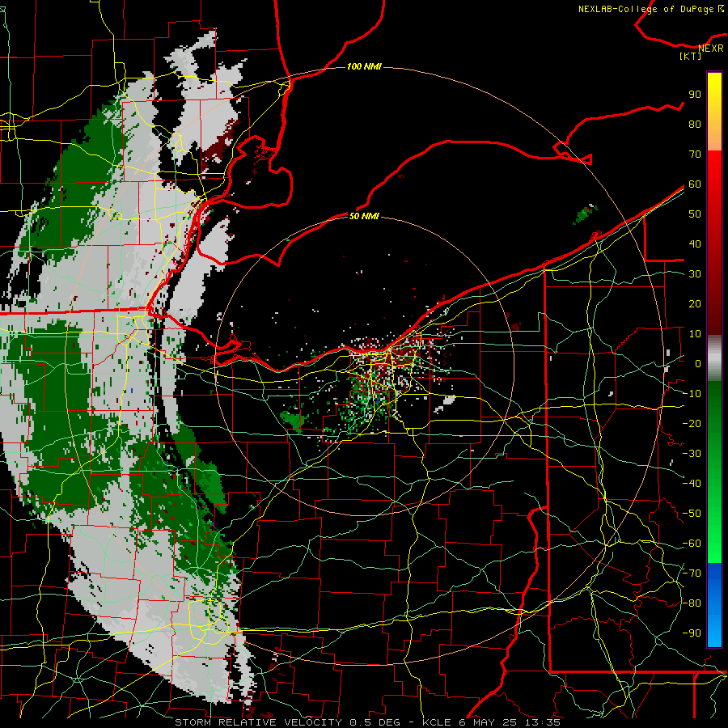Click the KT units label above color scale

point(691,56)
